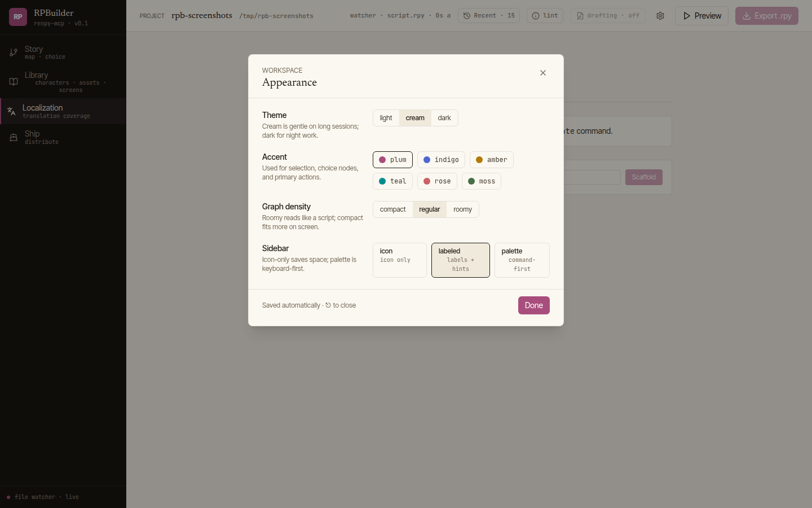Open settings with the gear icon

(660, 16)
